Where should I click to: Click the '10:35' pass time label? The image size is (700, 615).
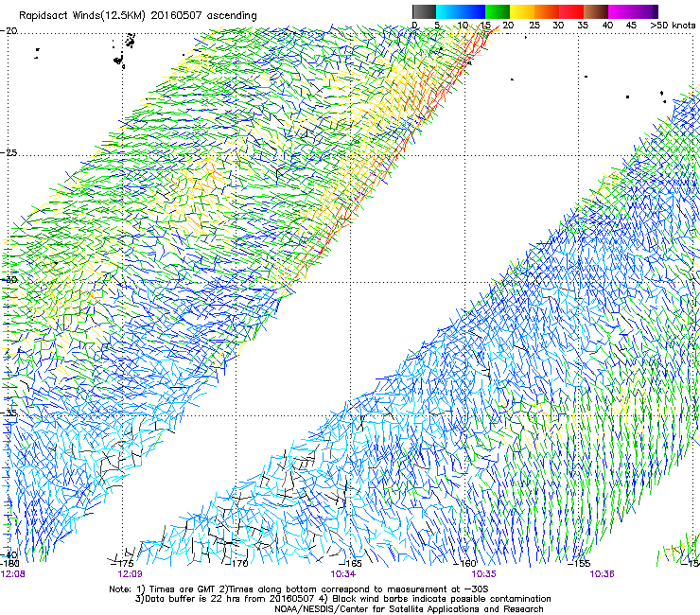(x=484, y=574)
